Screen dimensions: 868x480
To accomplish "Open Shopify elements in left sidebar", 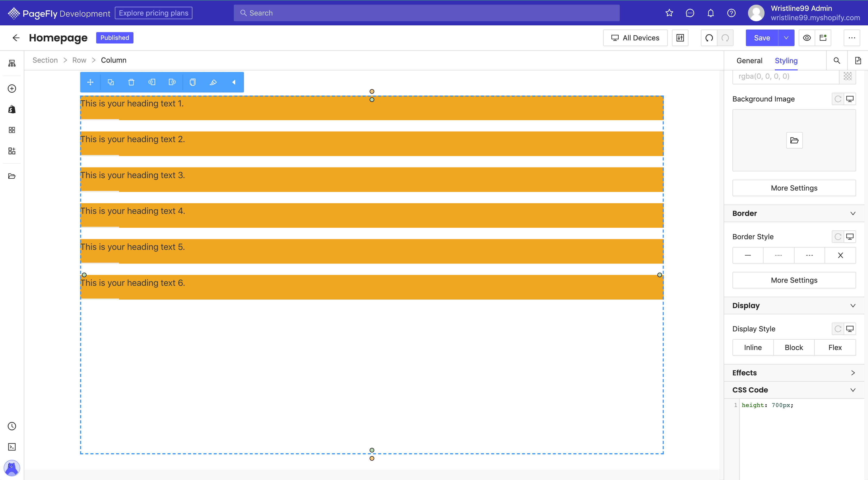I will point(12,109).
